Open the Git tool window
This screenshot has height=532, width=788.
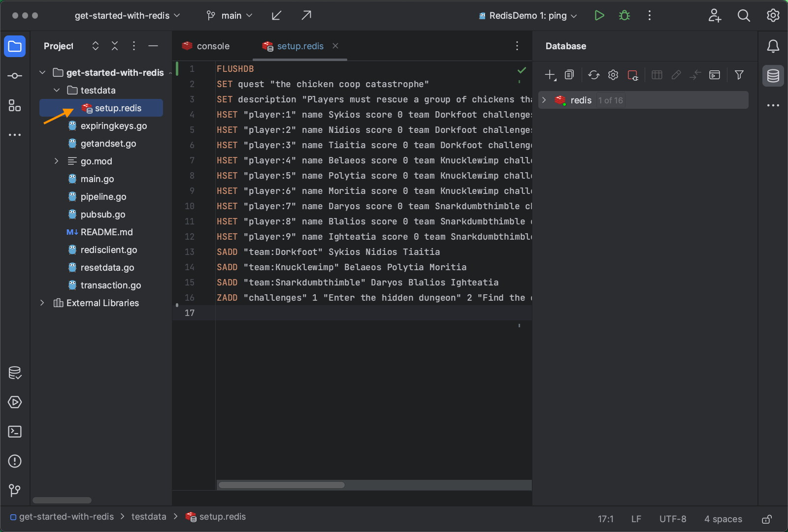(x=15, y=490)
